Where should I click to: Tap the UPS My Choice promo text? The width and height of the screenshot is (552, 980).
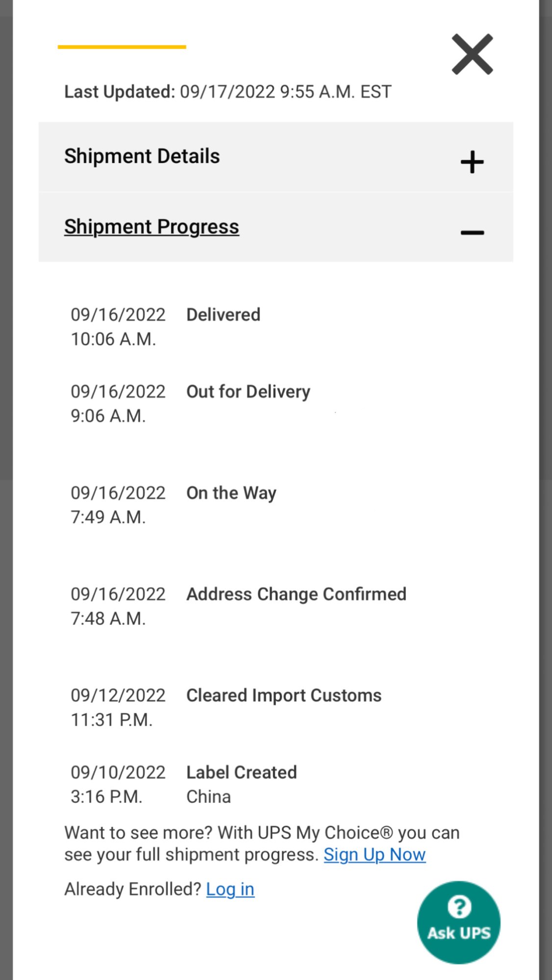click(x=262, y=833)
